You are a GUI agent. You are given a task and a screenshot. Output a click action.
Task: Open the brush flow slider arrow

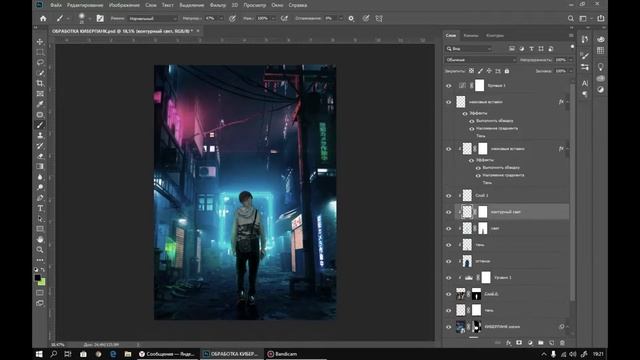pyautogui.click(x=273, y=18)
